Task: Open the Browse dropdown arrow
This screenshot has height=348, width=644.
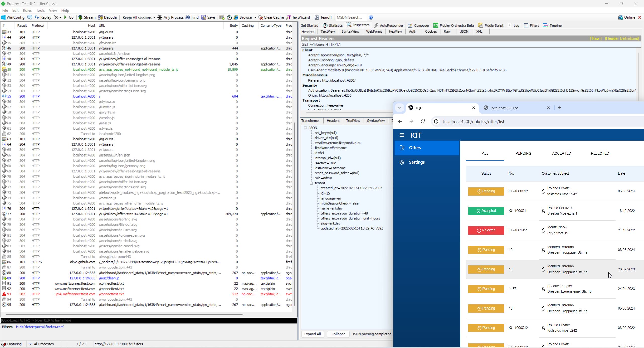Action: tap(255, 17)
